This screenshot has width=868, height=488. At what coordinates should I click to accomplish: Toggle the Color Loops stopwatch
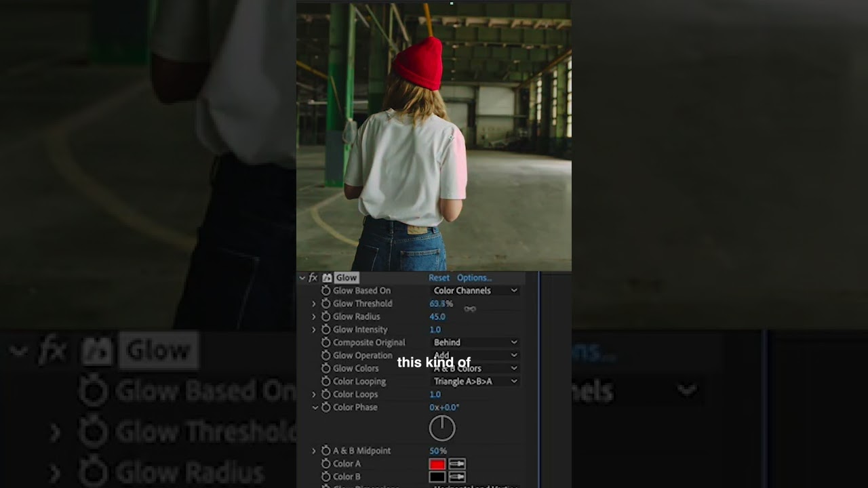[x=325, y=394]
